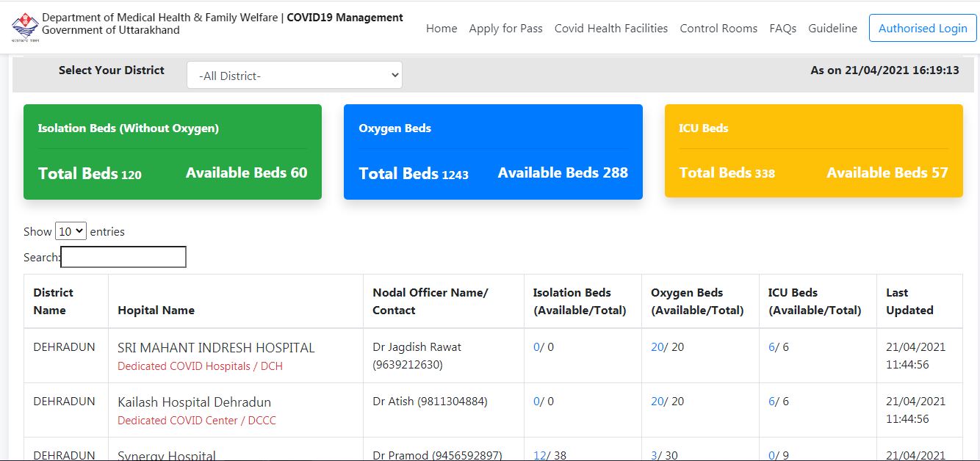The height and width of the screenshot is (461, 980).
Task: Sort by Last Updated column header
Action: tap(920, 301)
